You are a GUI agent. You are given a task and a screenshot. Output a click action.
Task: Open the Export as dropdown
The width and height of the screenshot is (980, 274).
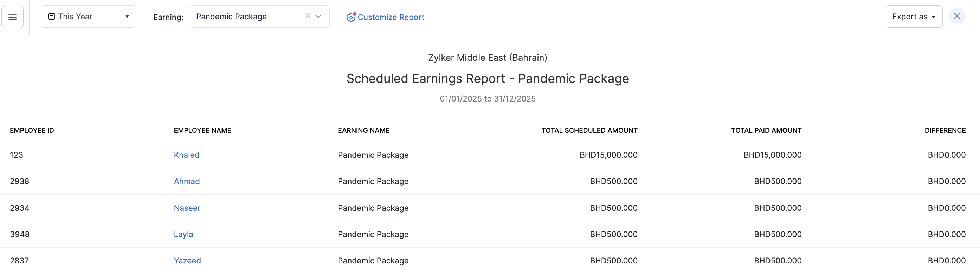914,17
